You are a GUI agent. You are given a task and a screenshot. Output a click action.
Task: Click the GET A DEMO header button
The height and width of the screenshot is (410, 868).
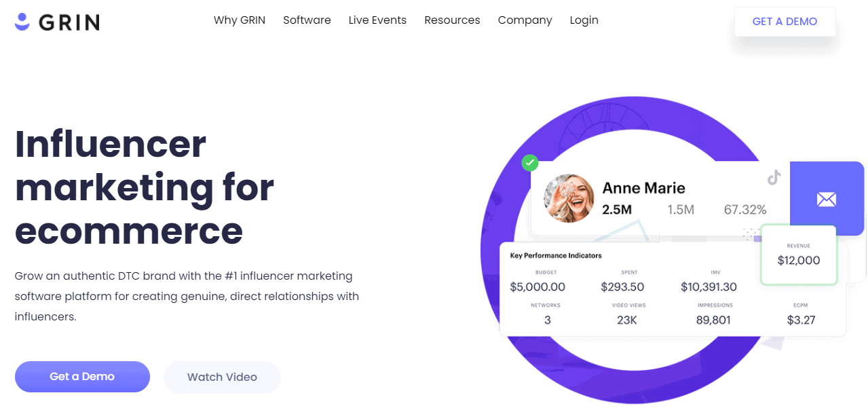(785, 21)
